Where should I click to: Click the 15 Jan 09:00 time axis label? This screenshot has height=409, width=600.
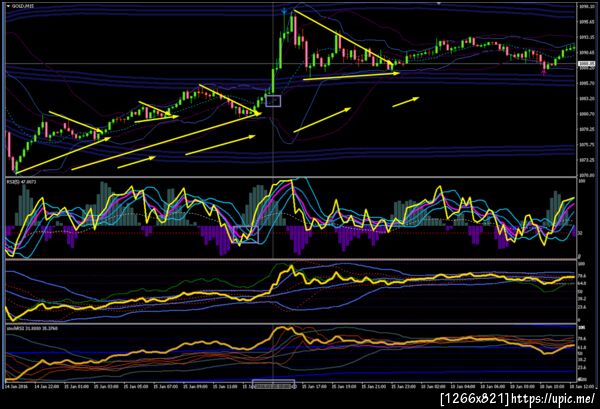tap(195, 387)
